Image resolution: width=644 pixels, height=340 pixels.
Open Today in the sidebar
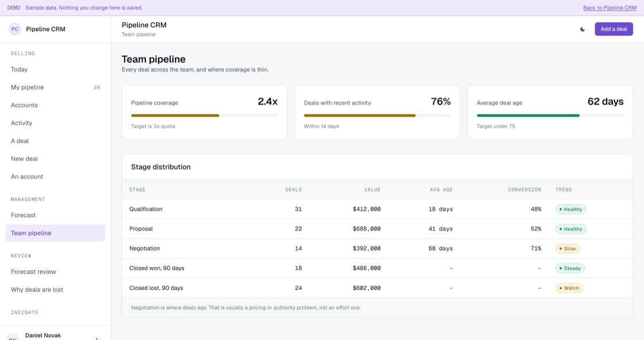pos(55,70)
